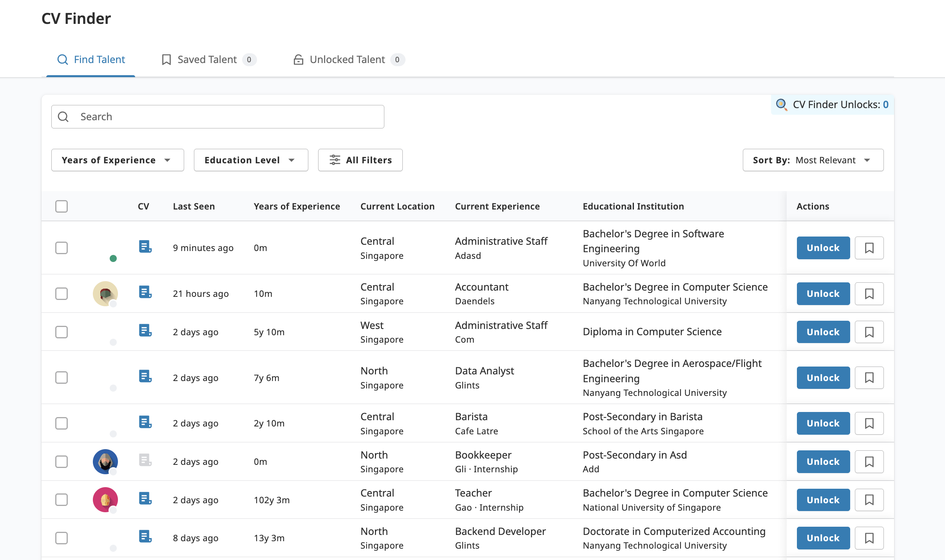Switch to the Saved Talent tab

[x=207, y=60]
